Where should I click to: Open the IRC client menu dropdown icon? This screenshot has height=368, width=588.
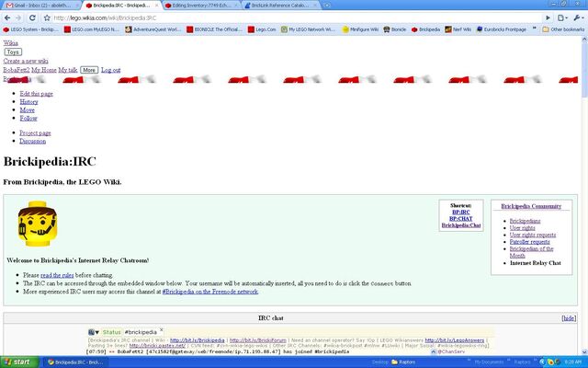(x=94, y=332)
